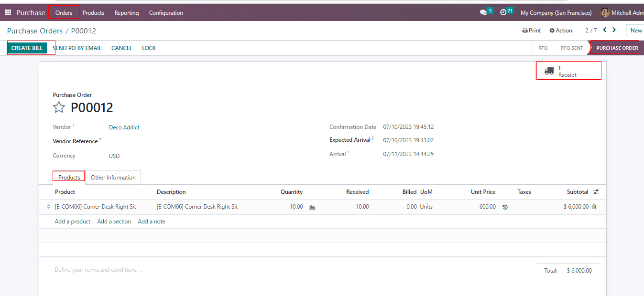Image resolution: width=644 pixels, height=296 pixels.
Task: Delete the Corner Desk order line
Action: tap(594, 207)
